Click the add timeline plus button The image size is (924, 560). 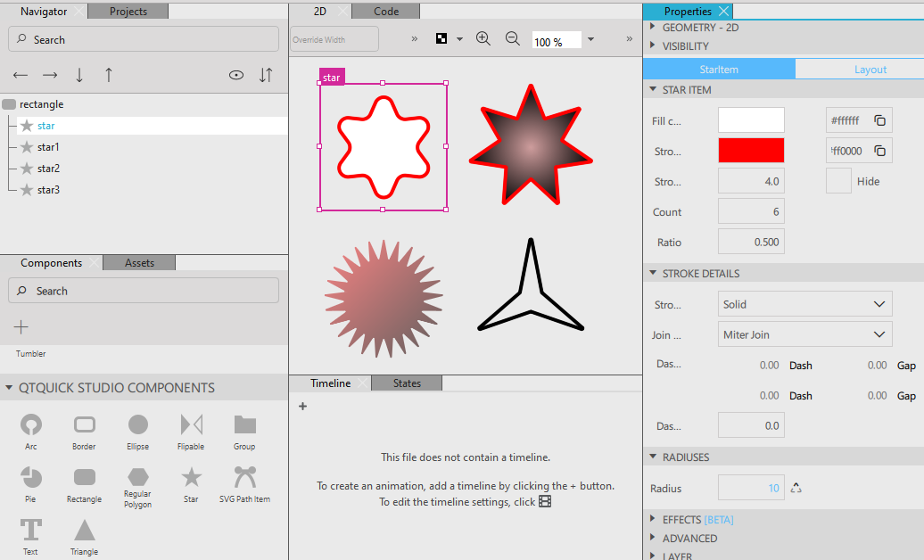[x=302, y=407]
